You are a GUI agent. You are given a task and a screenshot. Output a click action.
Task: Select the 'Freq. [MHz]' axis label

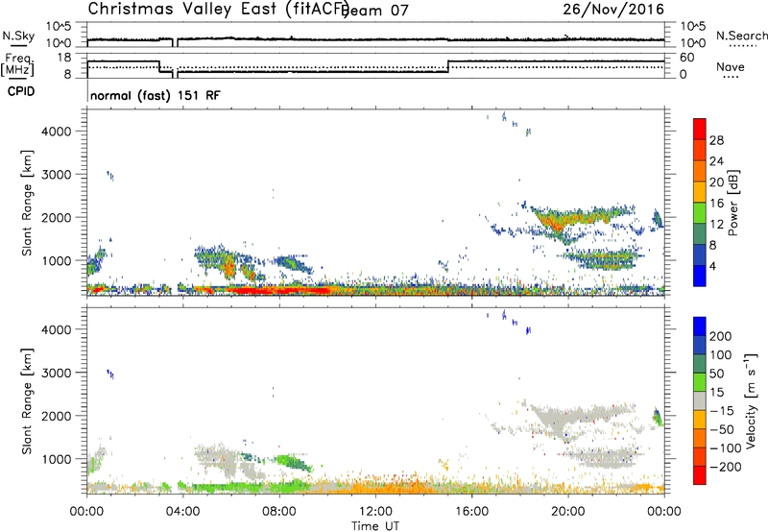[x=17, y=64]
